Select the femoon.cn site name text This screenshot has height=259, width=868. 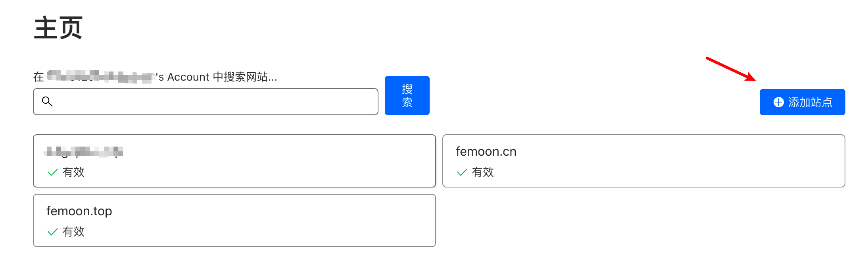point(486,151)
